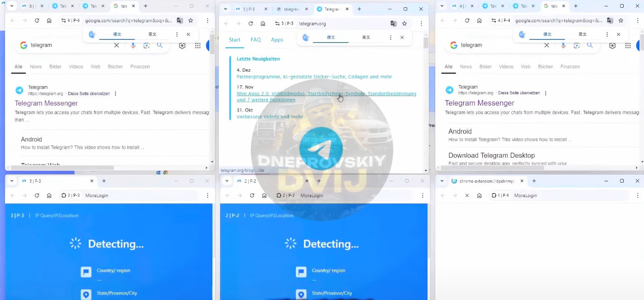Bookmark the page in P-6 window with star
The width and height of the screenshot is (644, 300).
coord(191,20)
